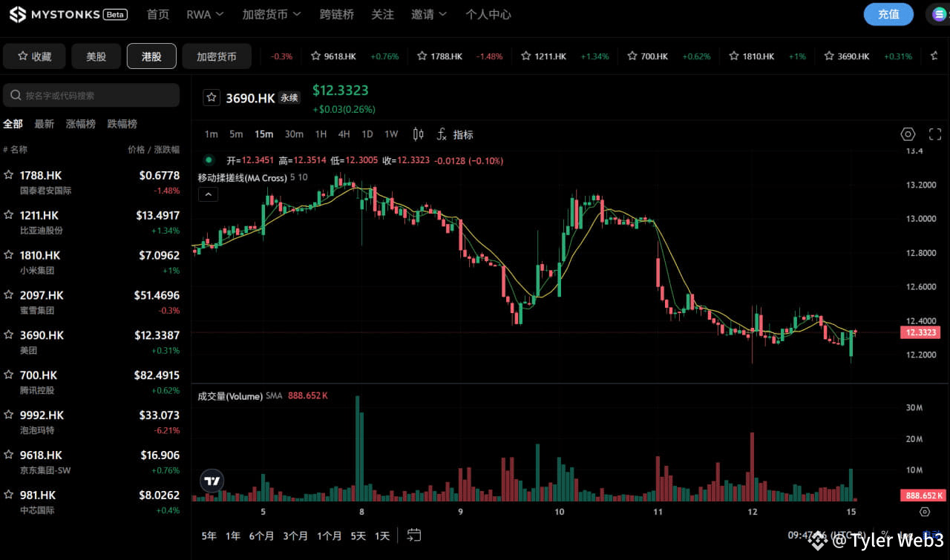
Task: Select the 1D timeframe
Action: (367, 134)
